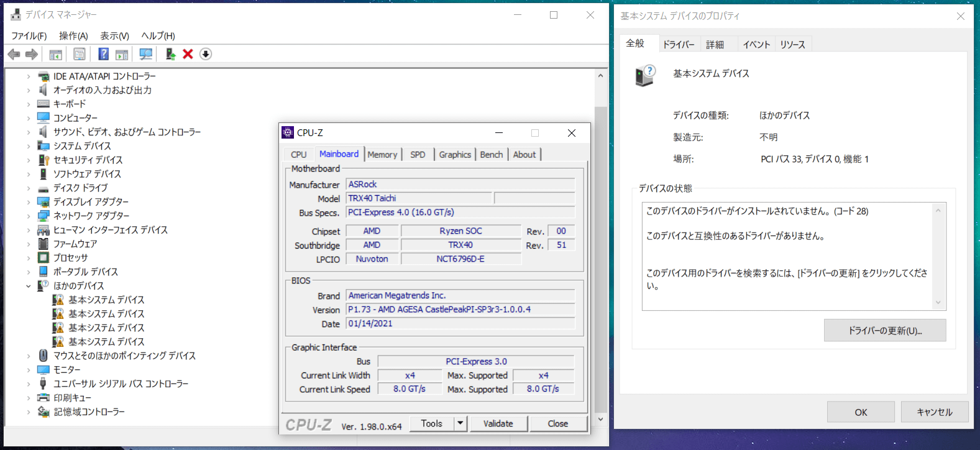Click the ファームウェア category icon
Screen dimensions: 980x450
pyautogui.click(x=44, y=244)
